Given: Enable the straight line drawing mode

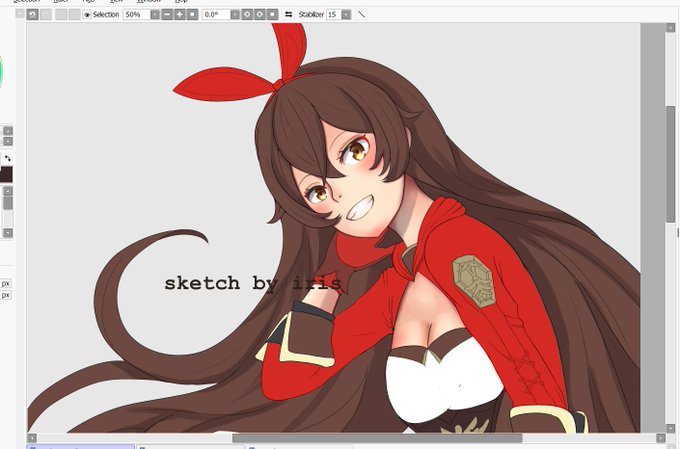Looking at the screenshot, I should coord(361,15).
